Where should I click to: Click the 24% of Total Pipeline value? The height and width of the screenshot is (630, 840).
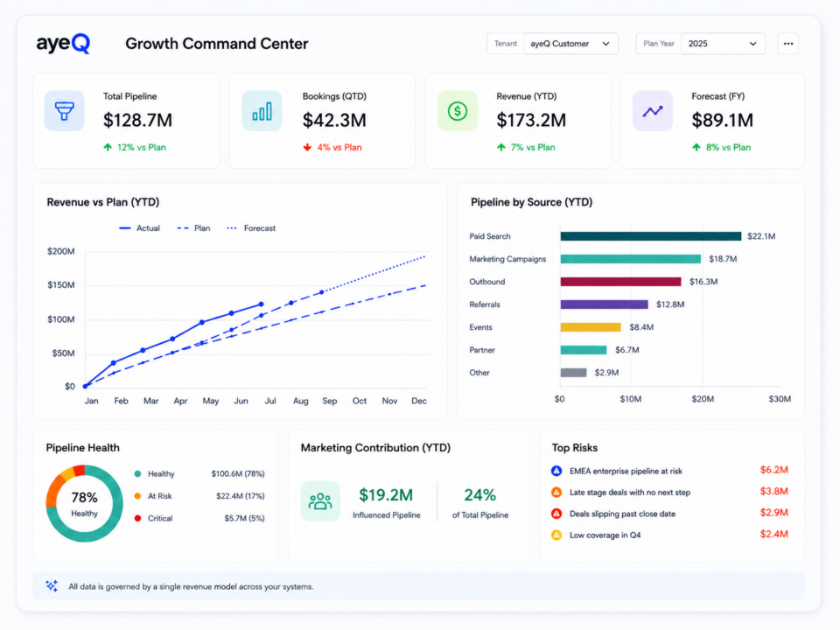(480, 495)
